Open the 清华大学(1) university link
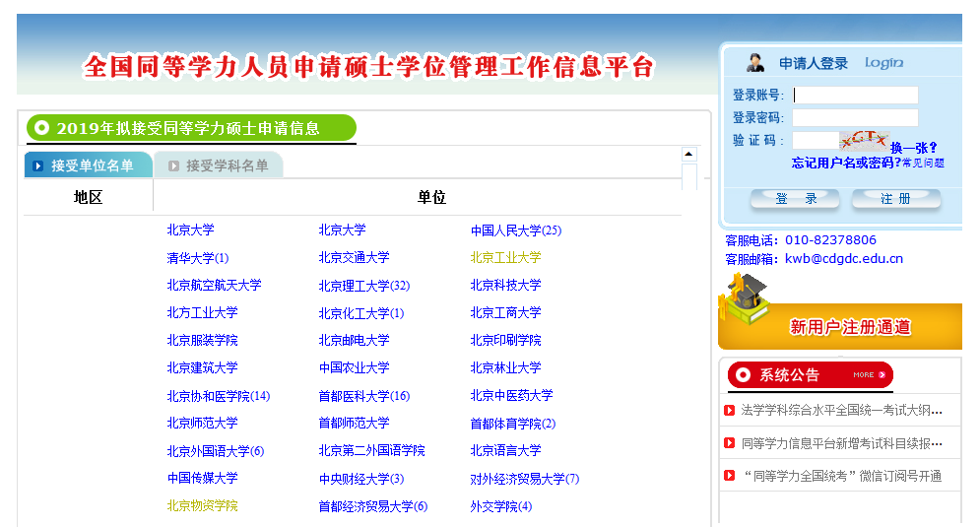 coord(197,258)
